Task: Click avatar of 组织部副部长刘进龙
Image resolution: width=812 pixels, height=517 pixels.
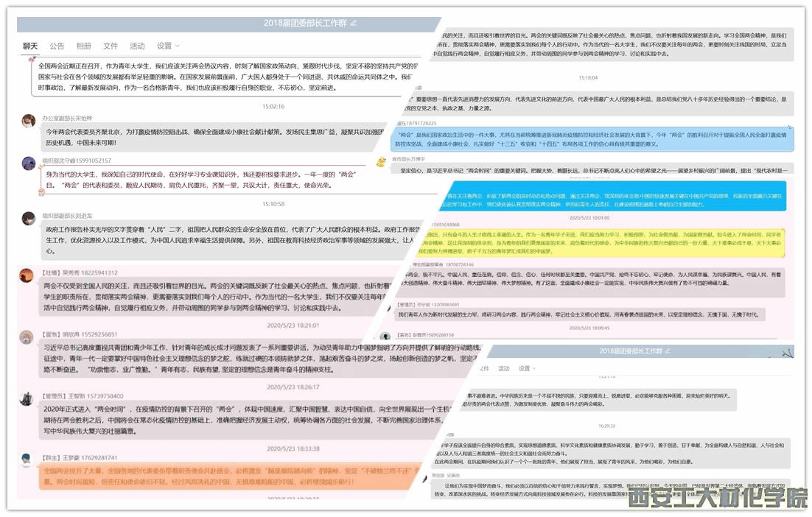Action: pyautogui.click(x=29, y=218)
